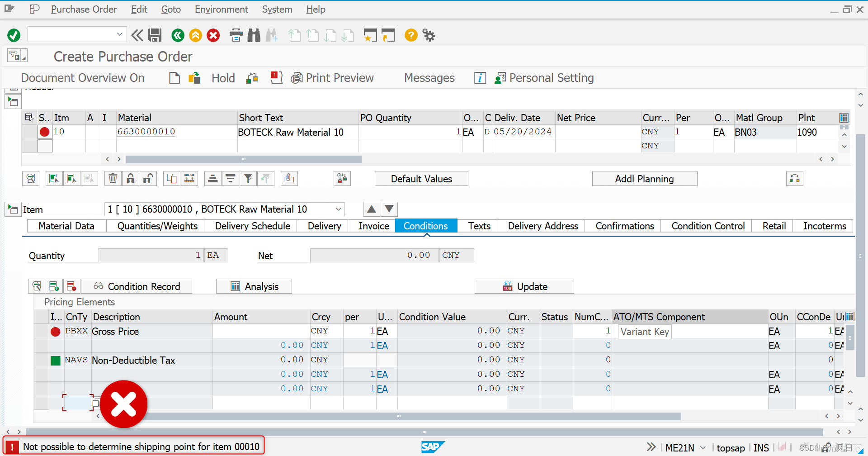Image resolution: width=868 pixels, height=456 pixels.
Task: Click the yellow Exit icon
Action: tap(195, 35)
